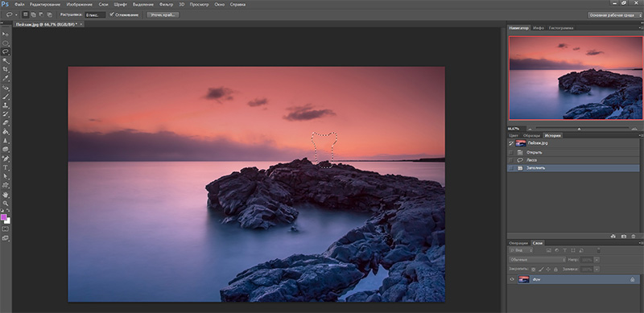
Task: Select the Sharpen tool
Action: [6, 140]
